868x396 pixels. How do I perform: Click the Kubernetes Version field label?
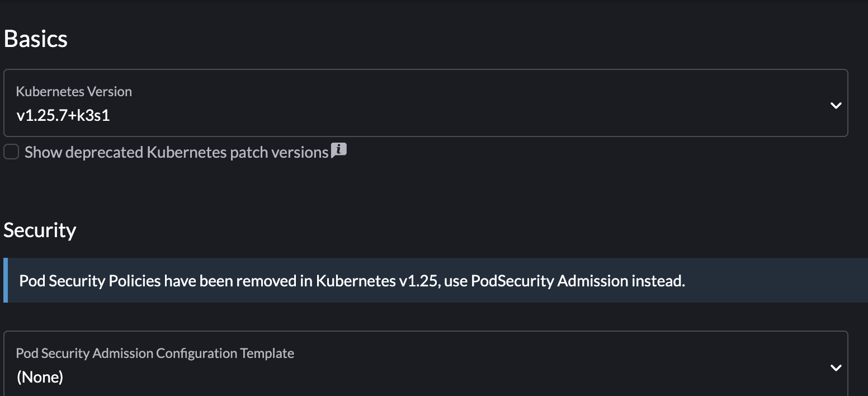pyautogui.click(x=74, y=91)
